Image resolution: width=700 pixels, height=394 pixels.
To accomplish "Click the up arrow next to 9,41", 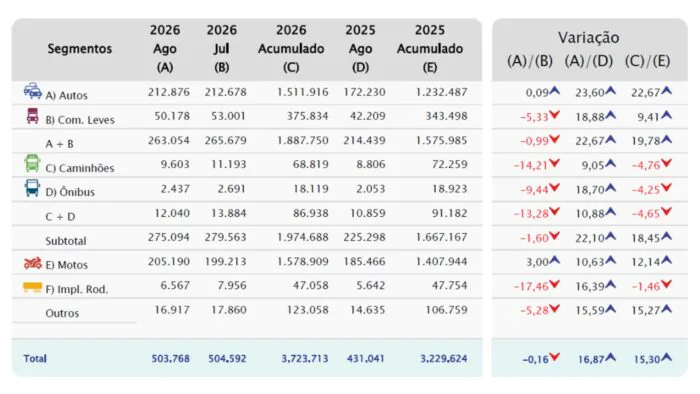I will [x=666, y=115].
